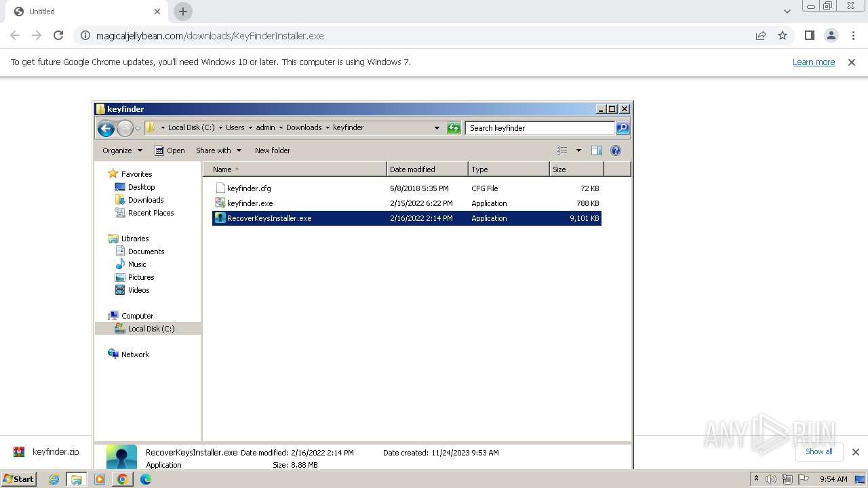
Task: Select the keyfinder.exe file
Action: (x=407, y=203)
